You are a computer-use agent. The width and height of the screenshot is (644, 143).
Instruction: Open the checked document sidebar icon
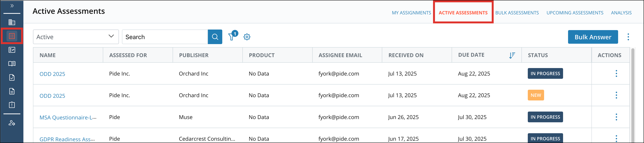(x=12, y=77)
